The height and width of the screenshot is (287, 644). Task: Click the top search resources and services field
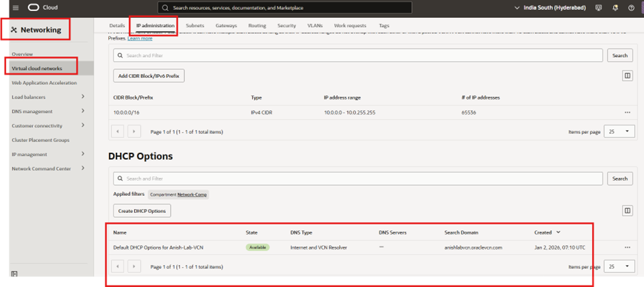coord(284,8)
